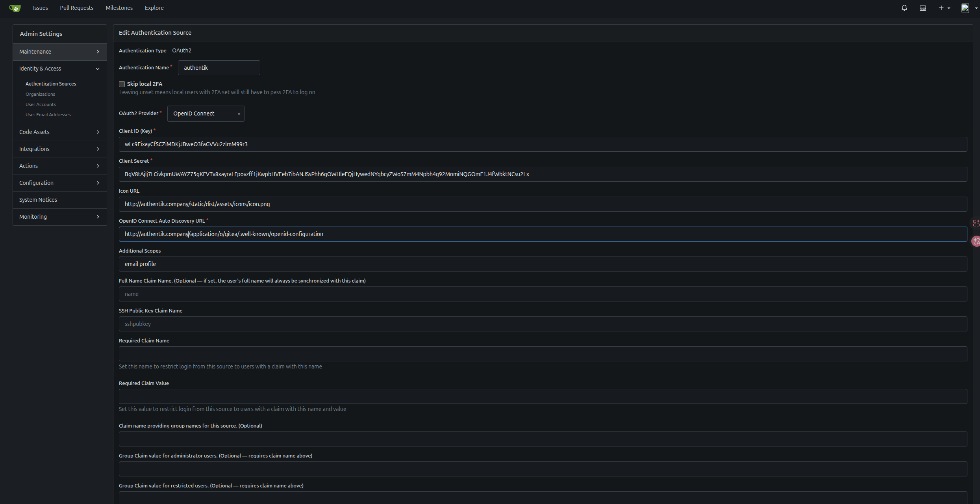Screen dimensions: 980x504
Task: Click the Authentication Name field
Action: click(x=219, y=68)
